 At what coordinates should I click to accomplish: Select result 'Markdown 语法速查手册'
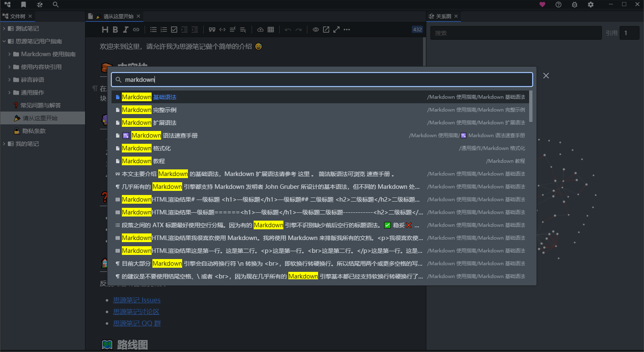coord(320,136)
